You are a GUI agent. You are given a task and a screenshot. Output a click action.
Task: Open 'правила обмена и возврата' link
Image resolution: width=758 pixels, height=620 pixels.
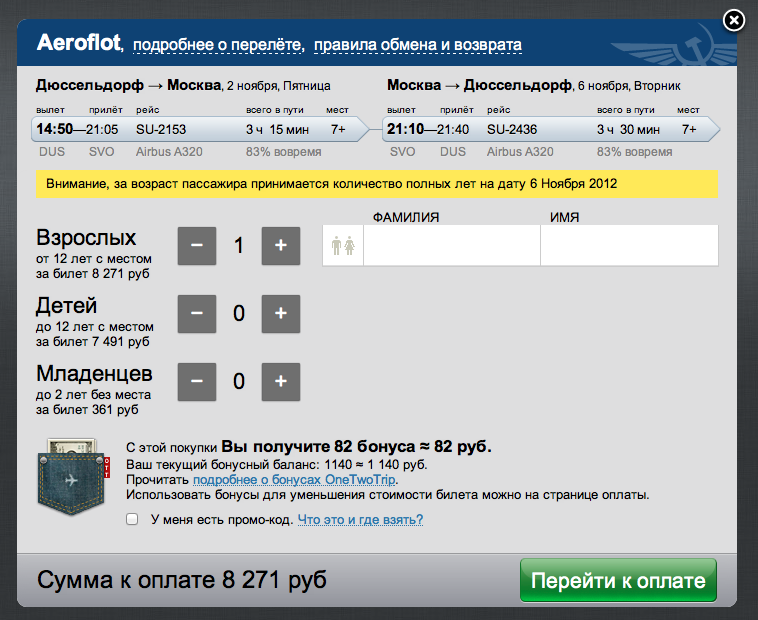click(418, 45)
